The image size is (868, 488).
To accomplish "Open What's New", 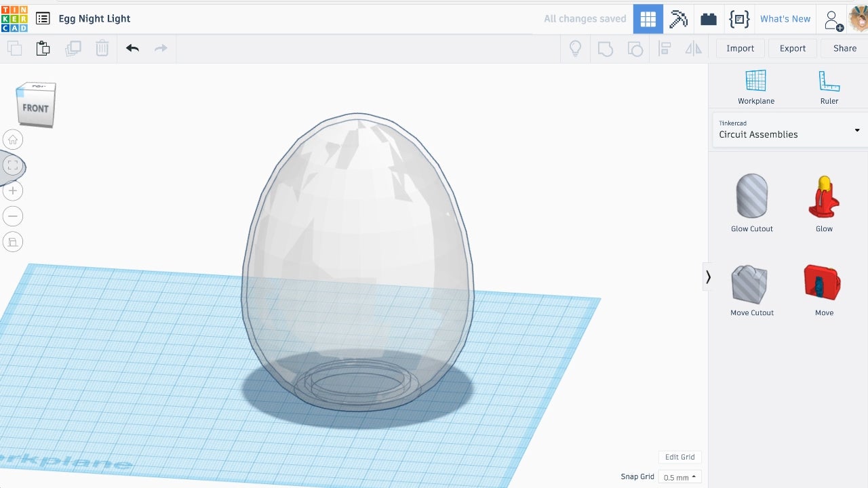I will coord(785,19).
